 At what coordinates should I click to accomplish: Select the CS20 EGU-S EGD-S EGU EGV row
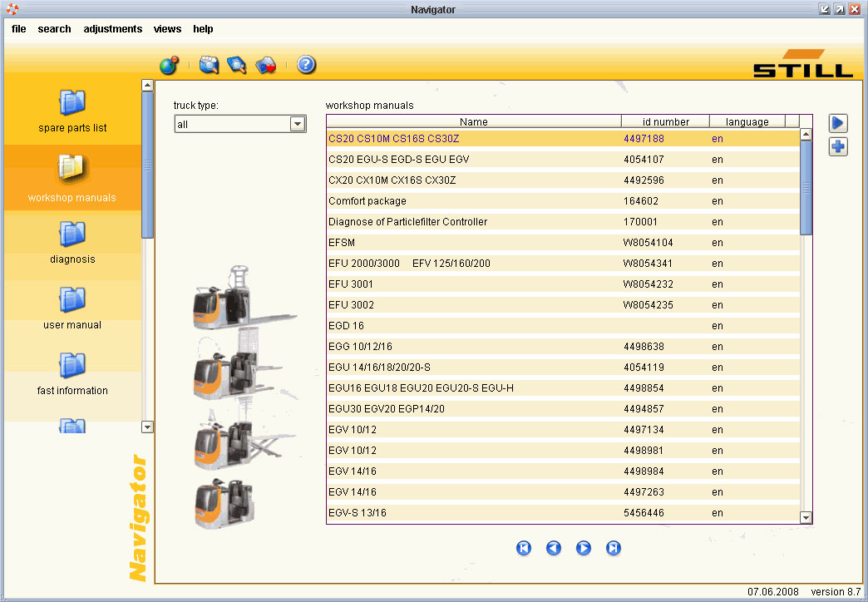click(x=563, y=160)
